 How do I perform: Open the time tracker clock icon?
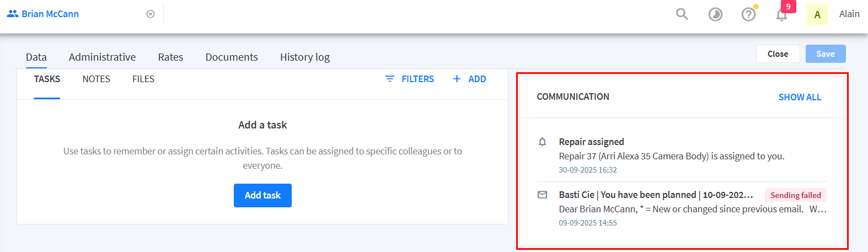point(715,14)
